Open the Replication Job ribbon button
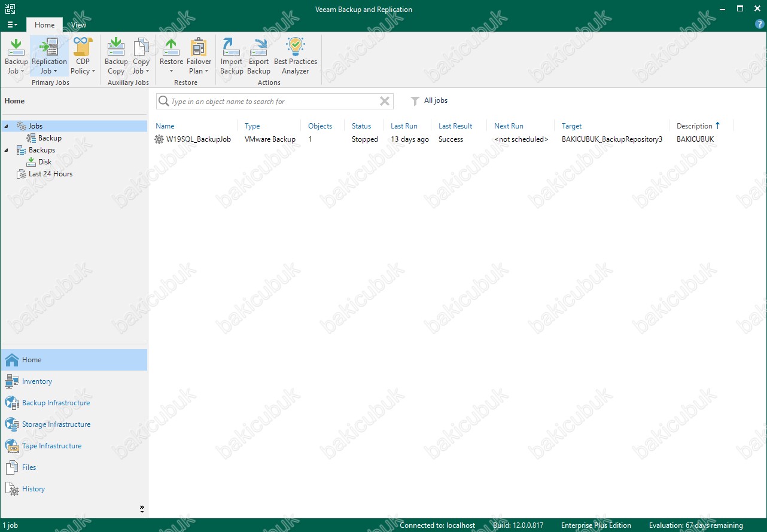The height and width of the screenshot is (532, 767). click(x=49, y=56)
